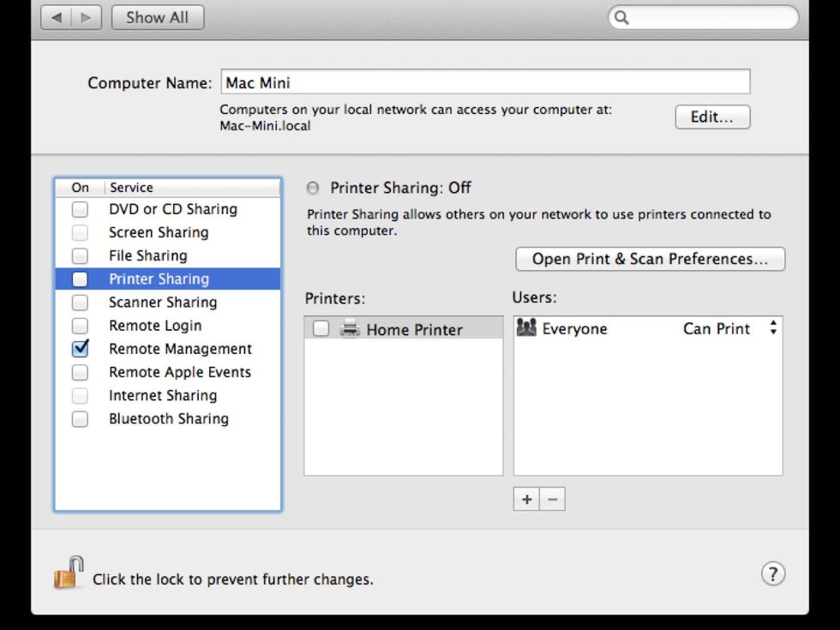Screen dimensions: 840x630
Task: Click the Edit button near Computer Name
Action: pyautogui.click(x=711, y=117)
